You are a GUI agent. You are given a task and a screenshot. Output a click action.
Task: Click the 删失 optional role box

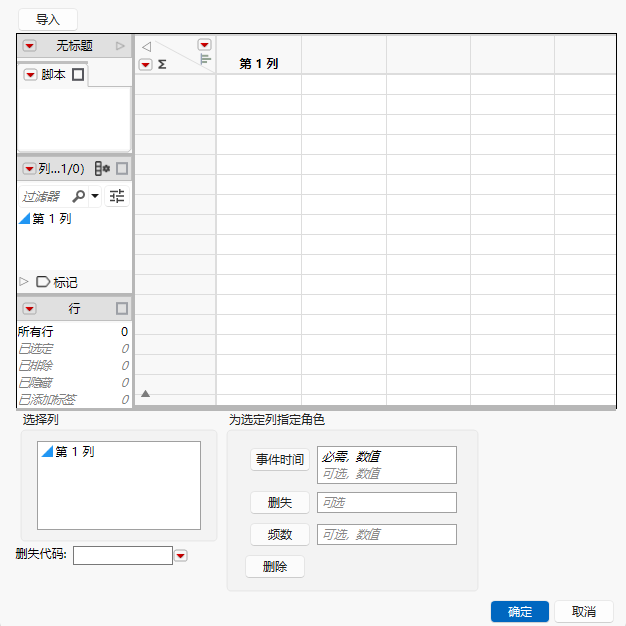(x=386, y=502)
